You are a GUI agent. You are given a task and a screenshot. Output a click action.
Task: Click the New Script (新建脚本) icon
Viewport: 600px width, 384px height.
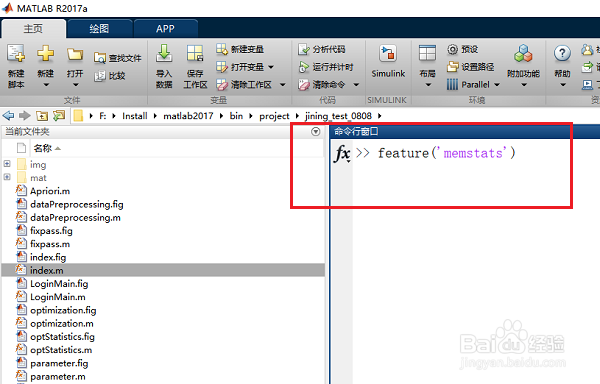click(x=16, y=54)
